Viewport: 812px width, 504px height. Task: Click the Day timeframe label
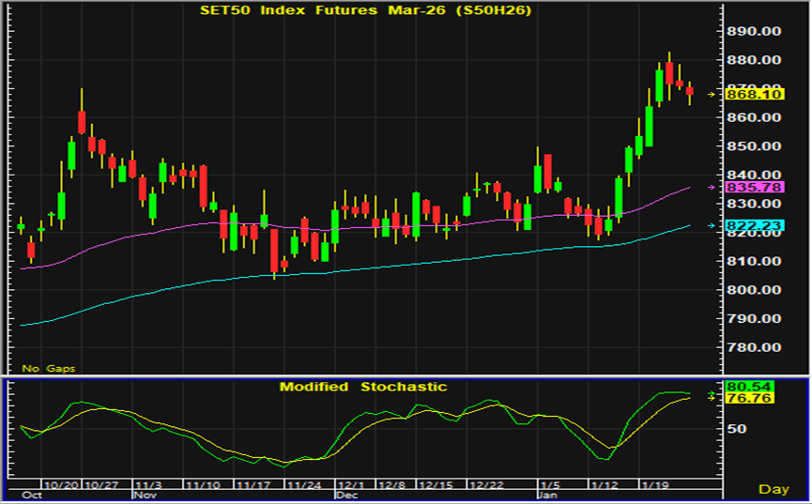click(x=774, y=489)
